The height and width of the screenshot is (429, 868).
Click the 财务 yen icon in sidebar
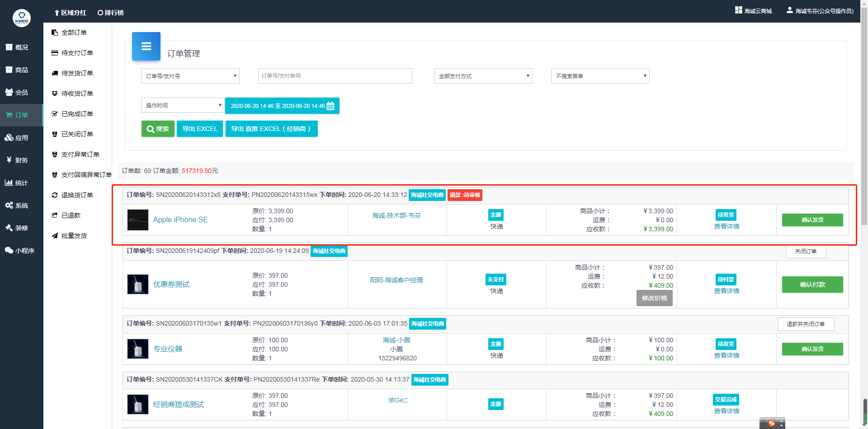(x=9, y=160)
